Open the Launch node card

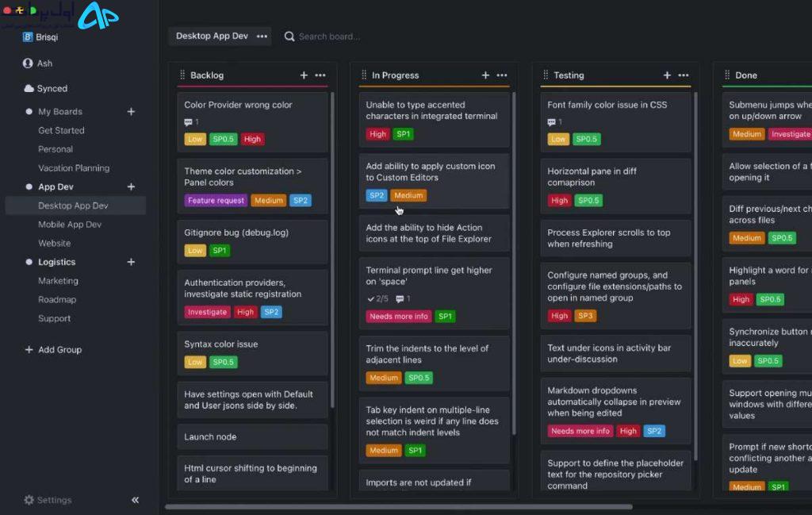253,436
